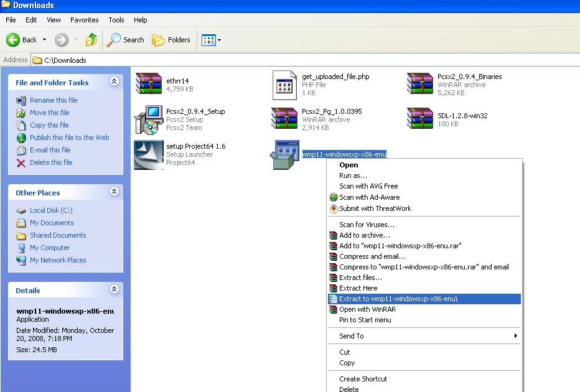Choose Scan with AVG Free
580x392 pixels.
[x=424, y=186]
